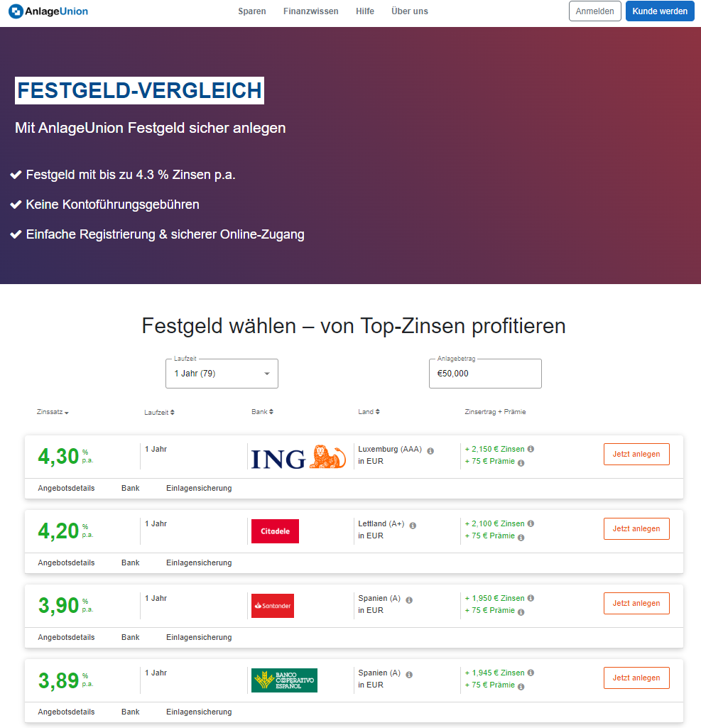This screenshot has height=728, width=701.
Task: Click the Anmelden button
Action: tap(594, 11)
